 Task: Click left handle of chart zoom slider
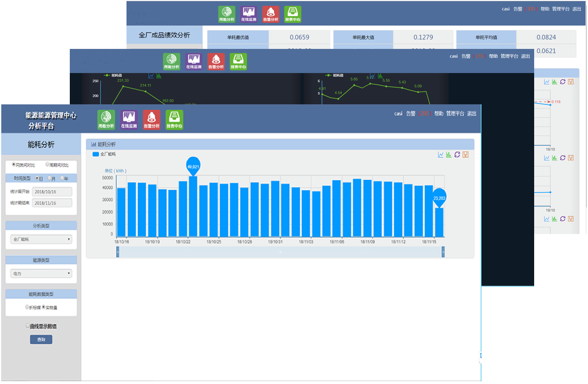pyautogui.click(x=118, y=252)
